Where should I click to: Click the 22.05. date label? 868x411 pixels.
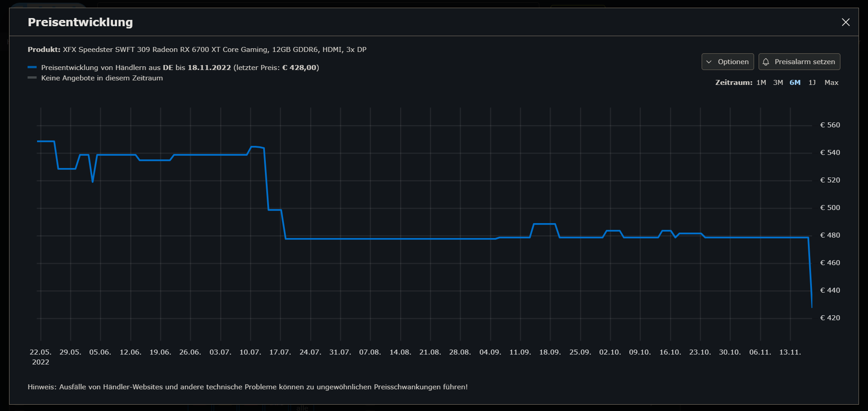(41, 352)
